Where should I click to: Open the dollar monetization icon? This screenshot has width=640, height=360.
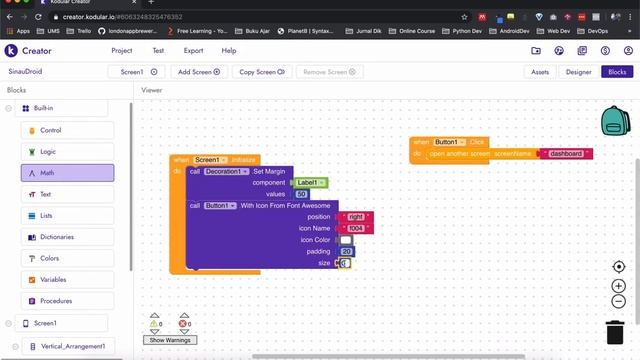click(605, 51)
